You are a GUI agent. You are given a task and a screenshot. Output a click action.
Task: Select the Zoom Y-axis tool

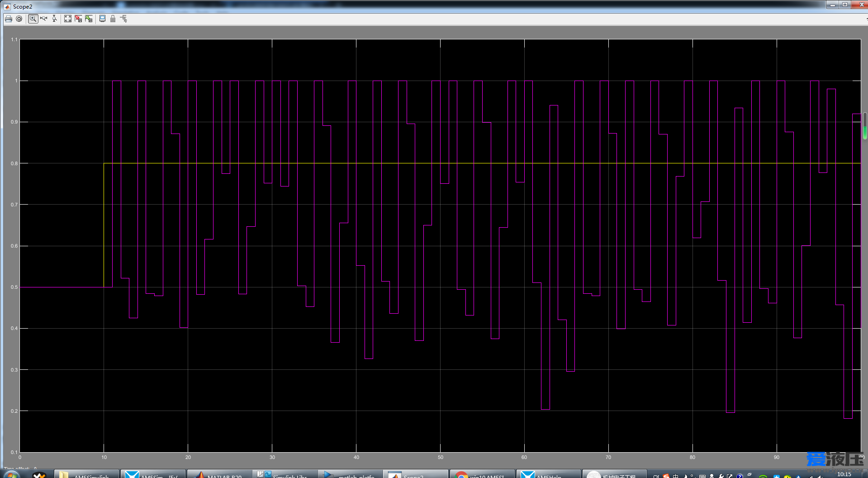[54, 19]
